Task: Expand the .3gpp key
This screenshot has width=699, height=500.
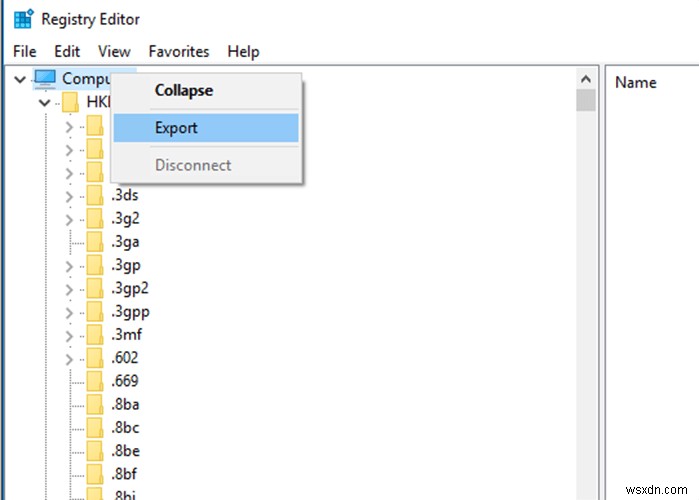Action: point(69,312)
